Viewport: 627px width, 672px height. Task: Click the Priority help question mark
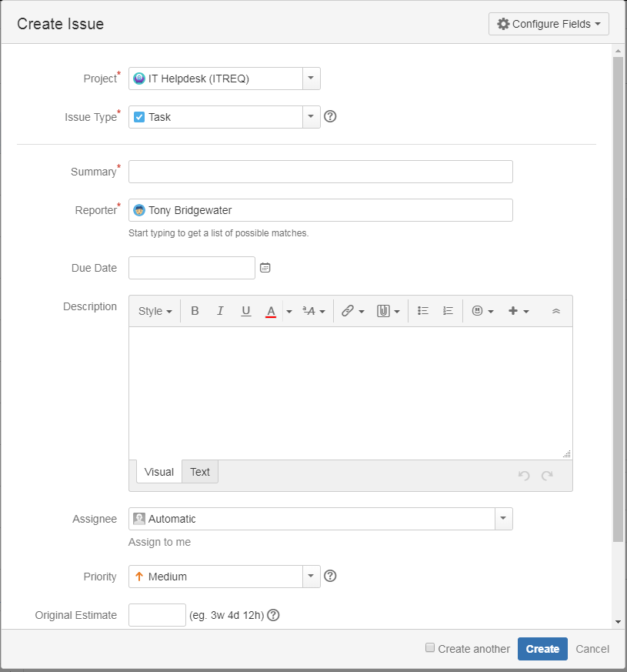[330, 576]
